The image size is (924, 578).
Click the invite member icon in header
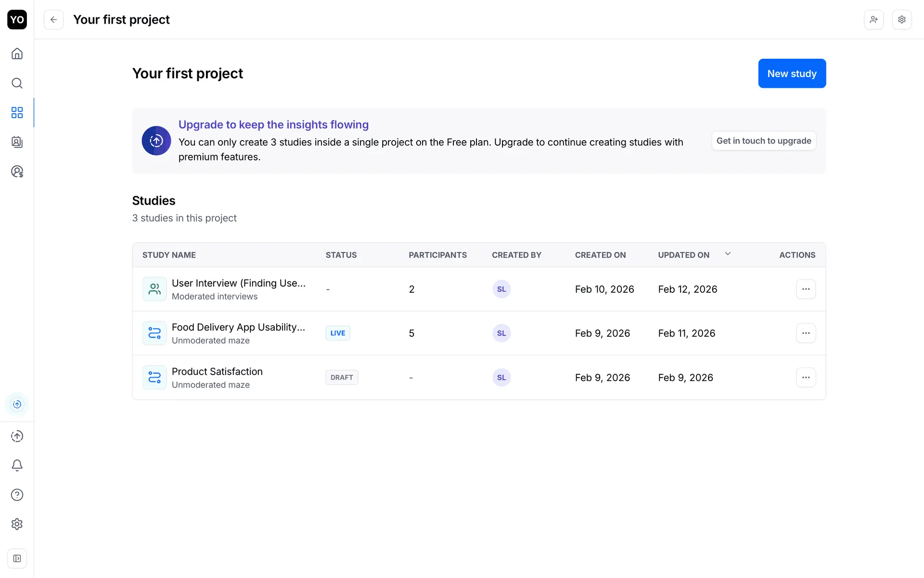tap(873, 20)
